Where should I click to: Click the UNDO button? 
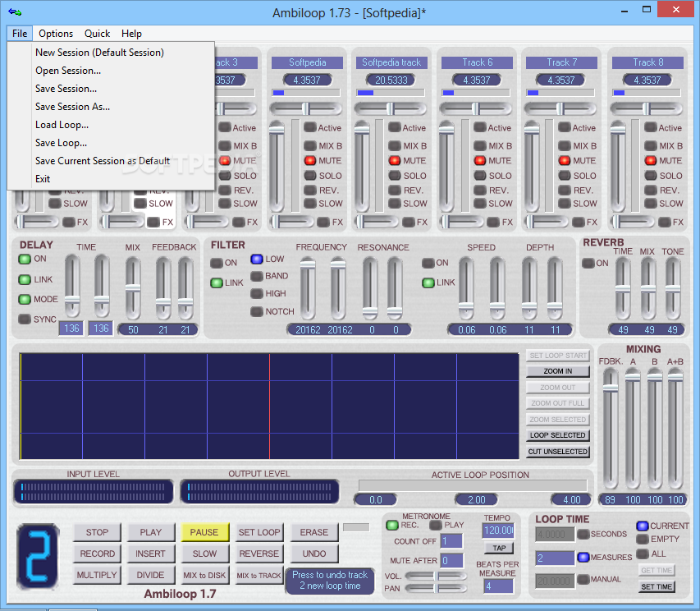coord(313,554)
